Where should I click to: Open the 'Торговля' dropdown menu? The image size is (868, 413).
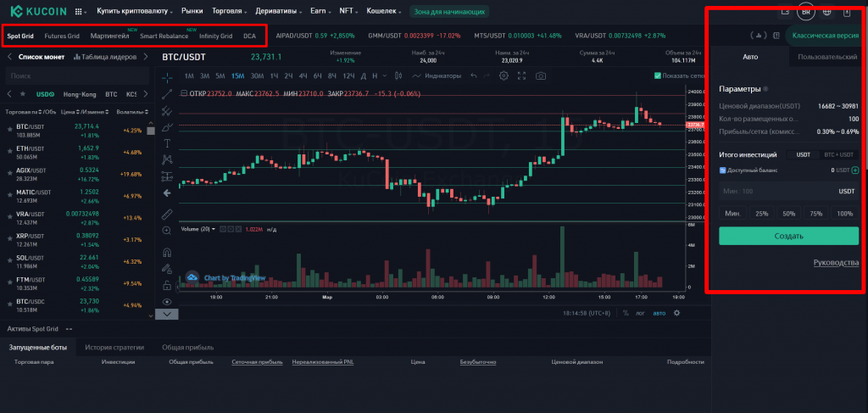tap(236, 12)
